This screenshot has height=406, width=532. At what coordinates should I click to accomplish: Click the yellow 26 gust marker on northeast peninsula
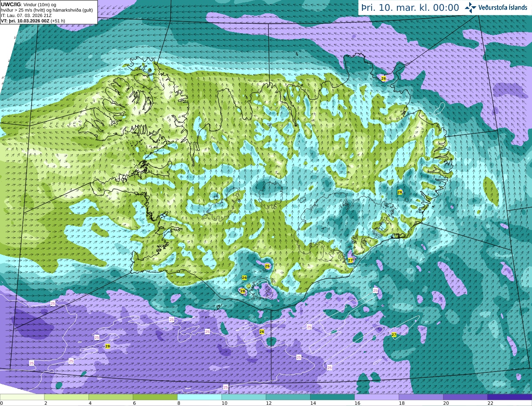(384, 78)
